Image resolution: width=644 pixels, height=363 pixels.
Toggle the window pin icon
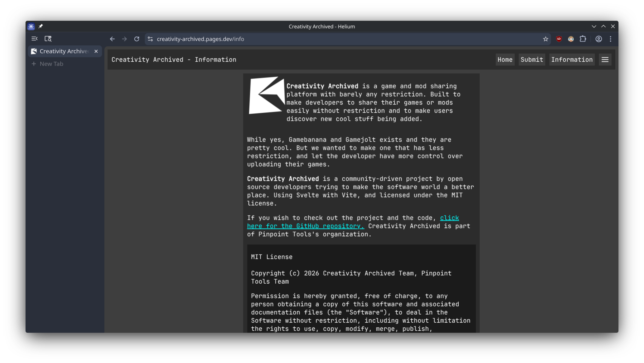click(41, 26)
